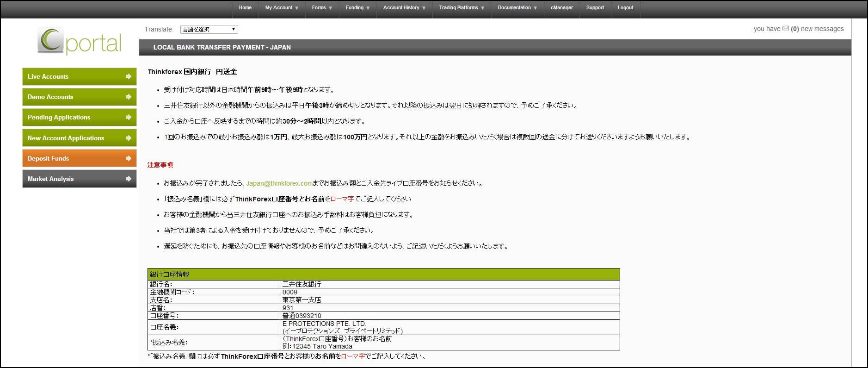Click the arrow icon on New Account Applications
The height and width of the screenshot is (368, 868).
129,138
